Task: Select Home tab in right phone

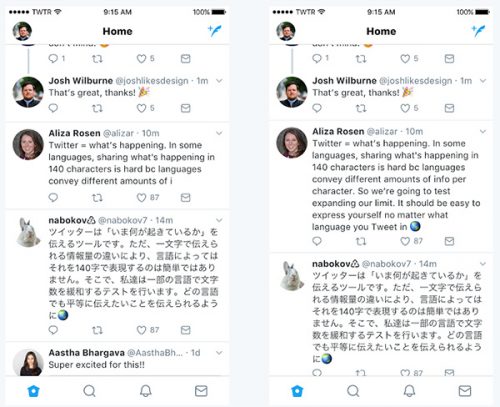Action: (x=297, y=391)
